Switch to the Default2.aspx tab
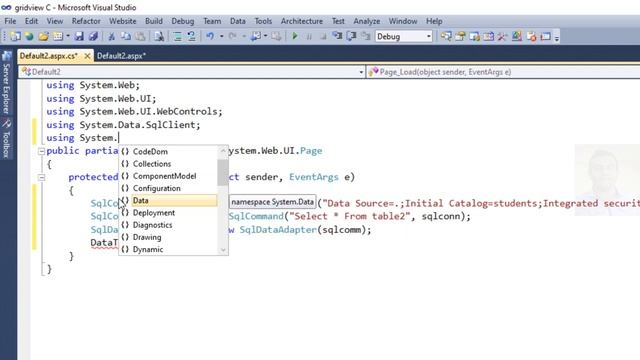Screen dimensions: 640x360 point(121,56)
